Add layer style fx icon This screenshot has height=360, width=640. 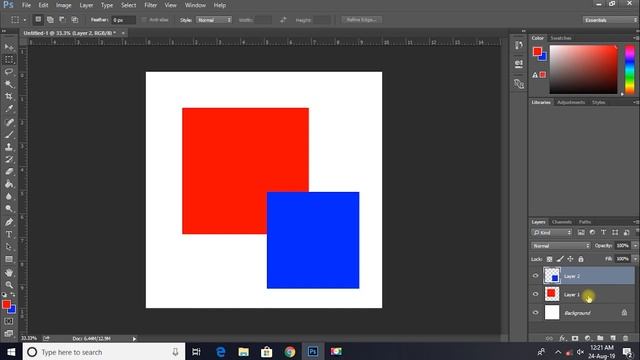[x=562, y=338]
